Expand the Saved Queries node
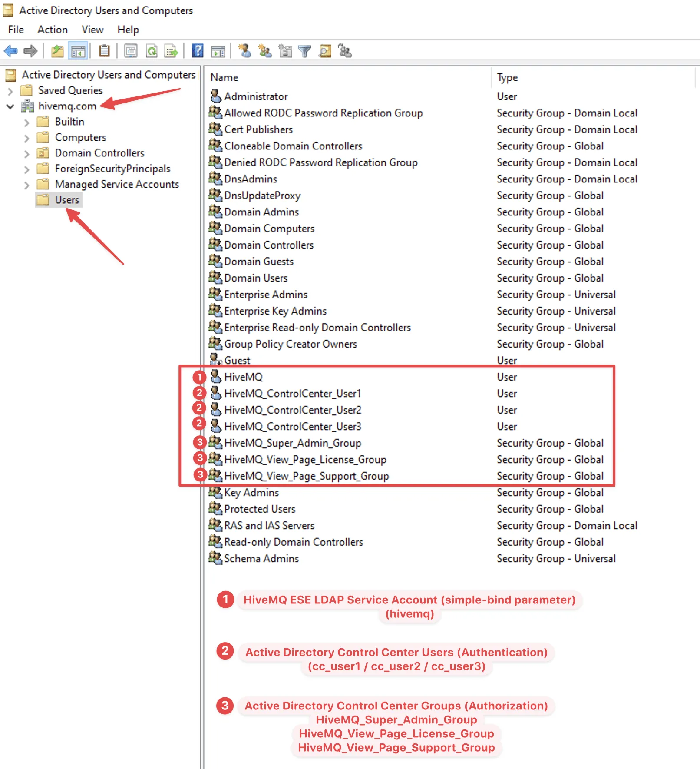The image size is (700, 769). (10, 91)
